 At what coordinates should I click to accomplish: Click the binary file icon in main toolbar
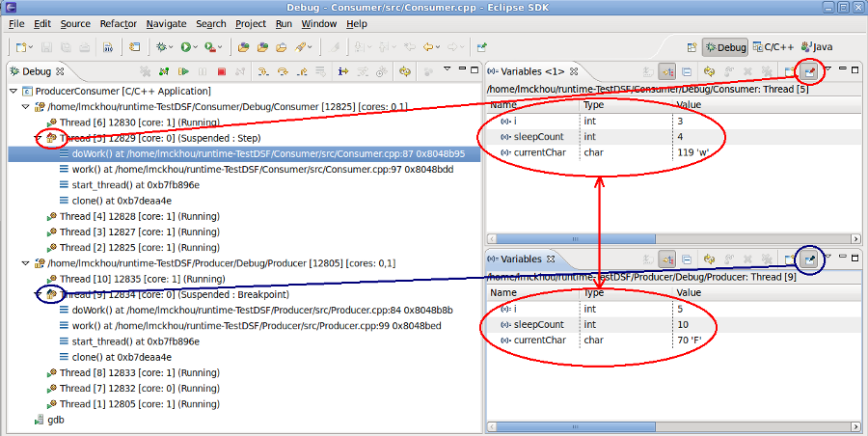click(108, 47)
